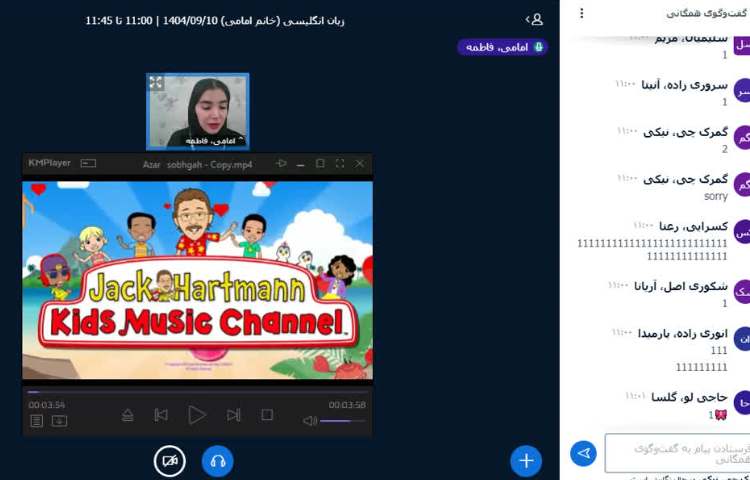This screenshot has width=750, height=480.
Task: Open the webcam name dropdown امامی، فاطمه
Action: coord(215,141)
